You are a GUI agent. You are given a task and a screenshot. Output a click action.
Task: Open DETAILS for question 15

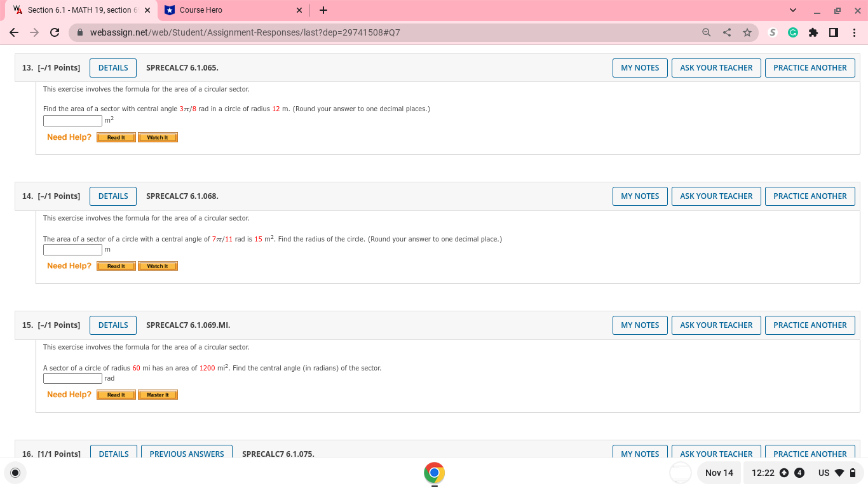coord(113,325)
